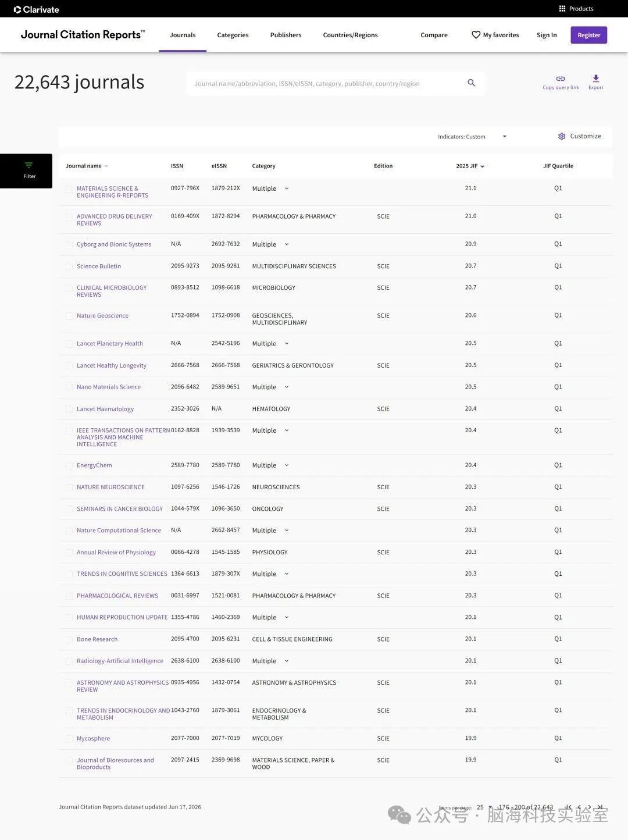The width and height of the screenshot is (628, 840).
Task: Open the NATURE NEUROSCIENCE journal link
Action: [110, 487]
